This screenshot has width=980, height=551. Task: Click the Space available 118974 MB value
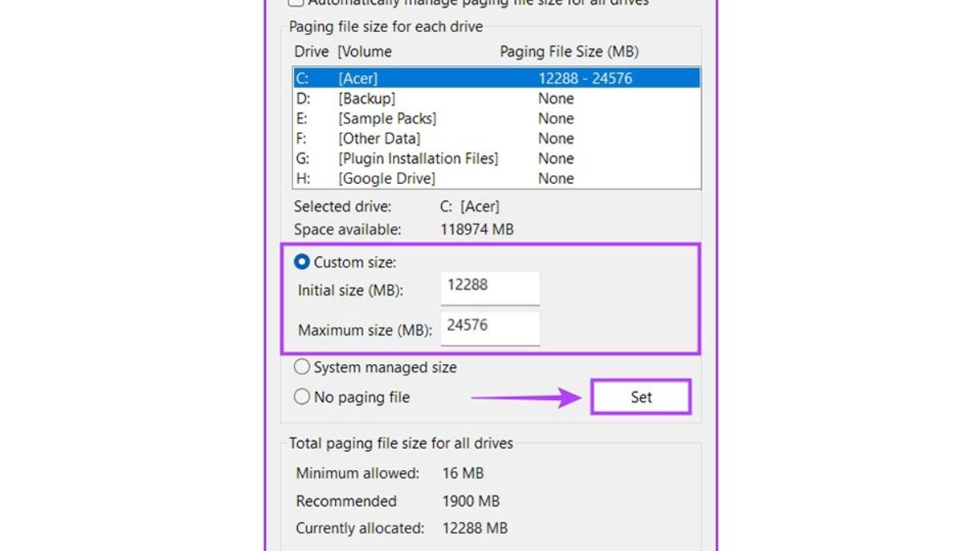(477, 229)
